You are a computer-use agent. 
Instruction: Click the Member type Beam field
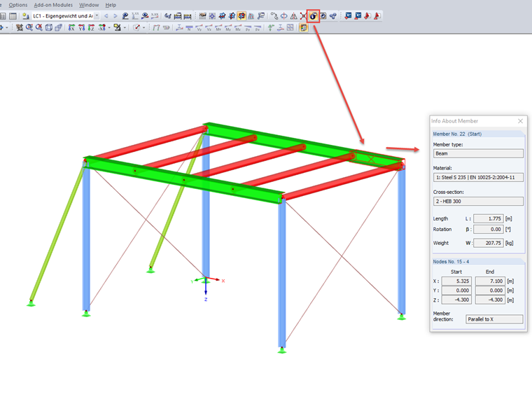click(x=478, y=153)
